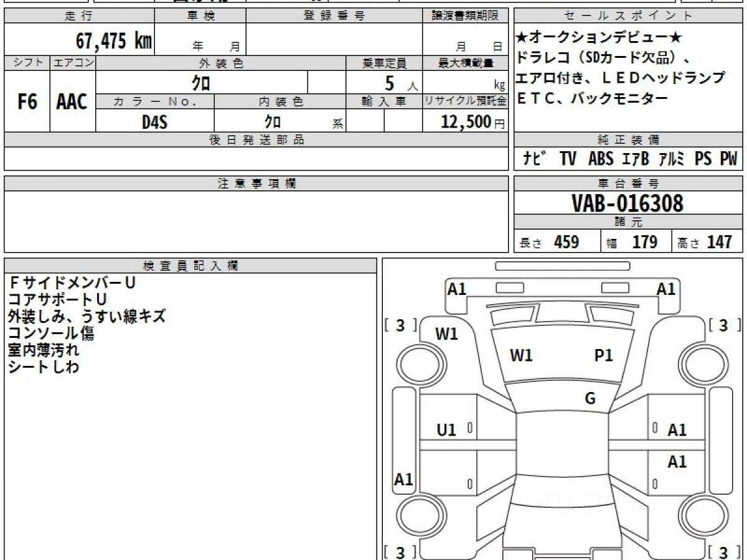Select the 室内薄汚れ note
This screenshot has width=747, height=560.
(x=44, y=350)
